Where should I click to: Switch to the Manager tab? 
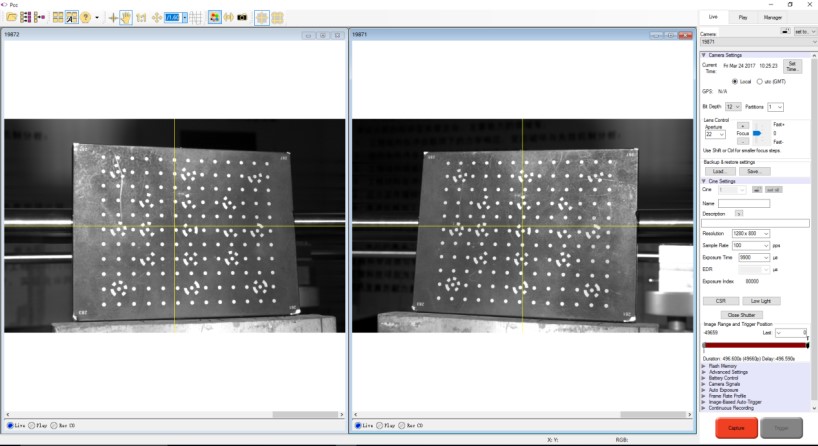(x=773, y=17)
